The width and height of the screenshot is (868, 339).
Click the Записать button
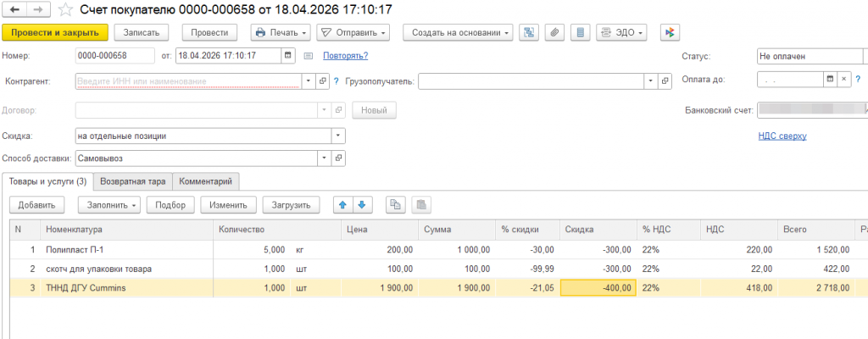(142, 33)
